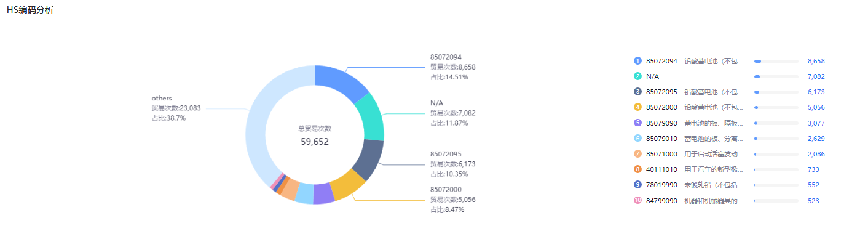Click legend code 85079090 text
This screenshot has width=868, height=231.
tap(661, 123)
